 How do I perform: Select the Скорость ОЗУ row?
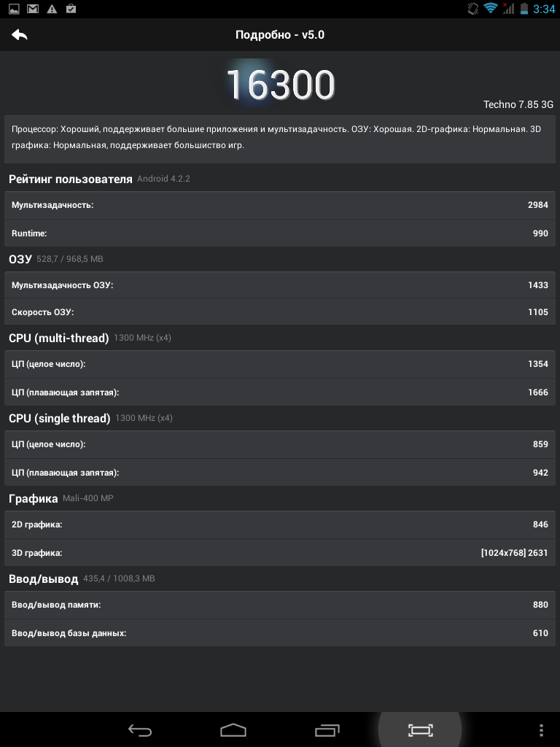click(x=280, y=312)
